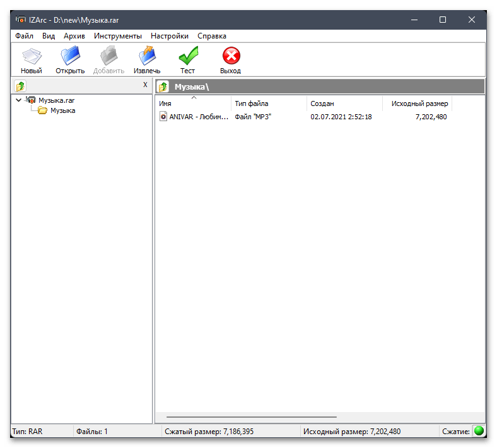Open the Справка menu

coord(212,36)
